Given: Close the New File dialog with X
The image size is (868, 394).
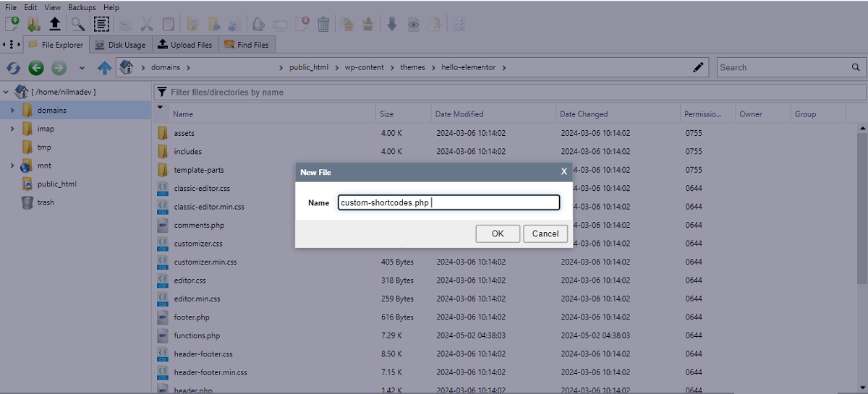Looking at the screenshot, I should 563,172.
